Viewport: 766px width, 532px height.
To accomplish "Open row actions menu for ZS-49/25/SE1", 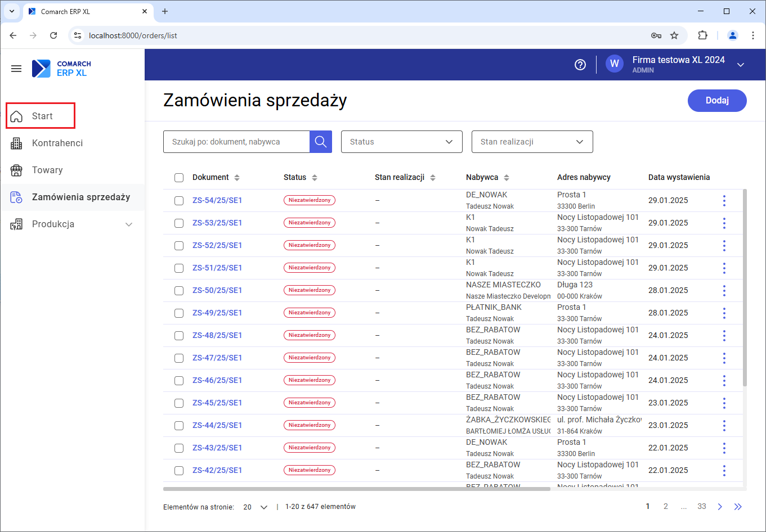I will pyautogui.click(x=724, y=313).
